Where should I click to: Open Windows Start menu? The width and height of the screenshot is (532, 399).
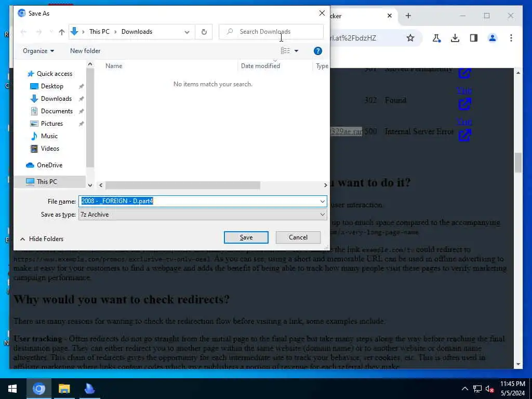click(13, 389)
